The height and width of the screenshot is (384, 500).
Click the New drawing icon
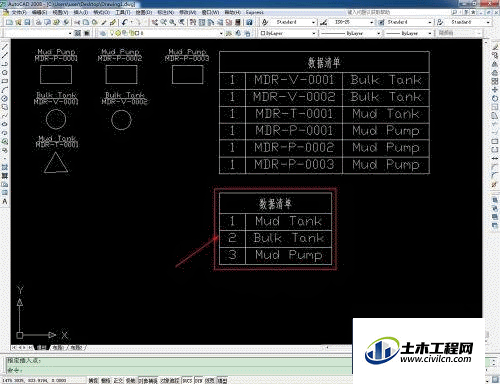point(9,22)
